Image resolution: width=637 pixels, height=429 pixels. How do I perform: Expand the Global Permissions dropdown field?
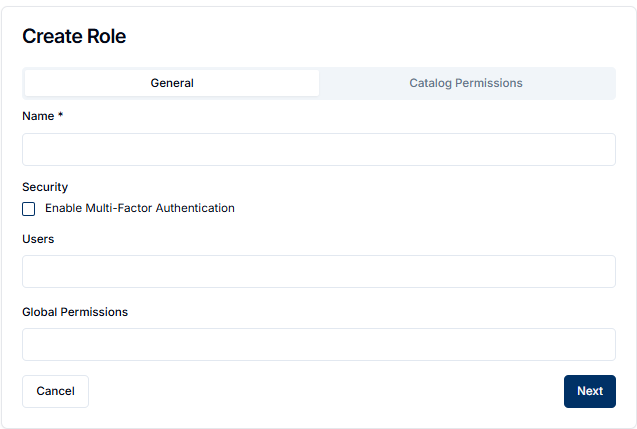click(x=319, y=344)
